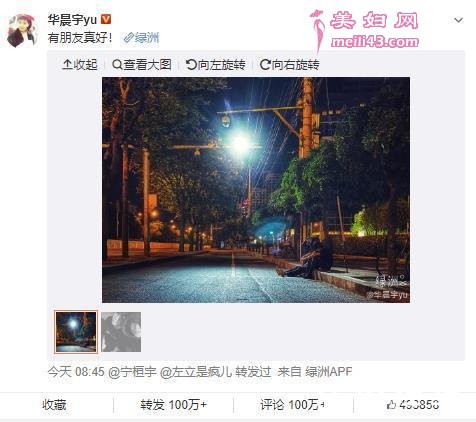Like the post via thumbs-up icon

[391, 405]
